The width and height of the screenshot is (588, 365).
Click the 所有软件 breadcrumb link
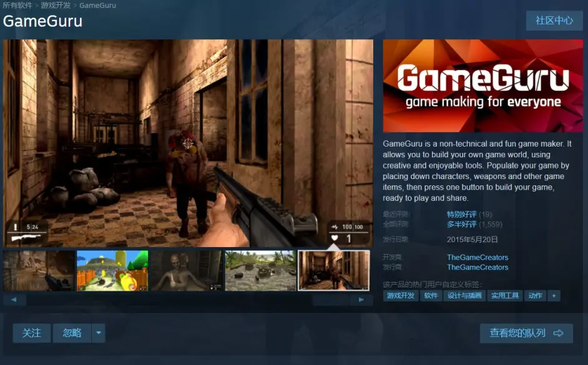pos(17,5)
